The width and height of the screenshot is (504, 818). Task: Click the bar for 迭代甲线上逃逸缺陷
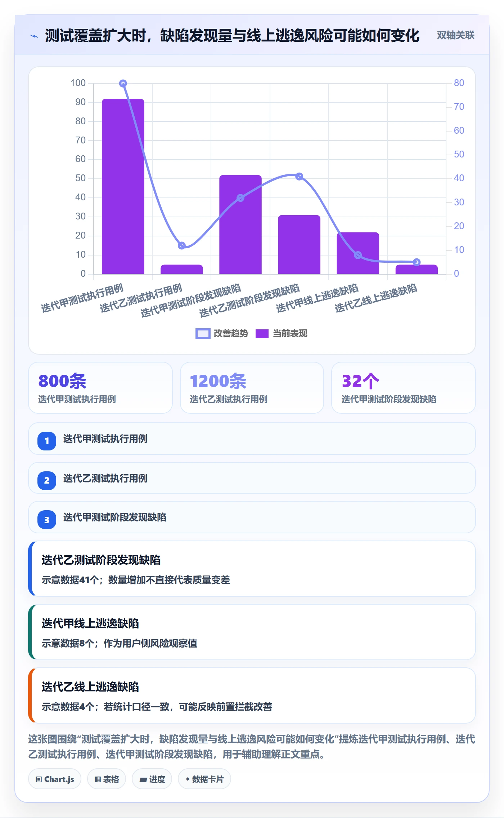click(358, 253)
